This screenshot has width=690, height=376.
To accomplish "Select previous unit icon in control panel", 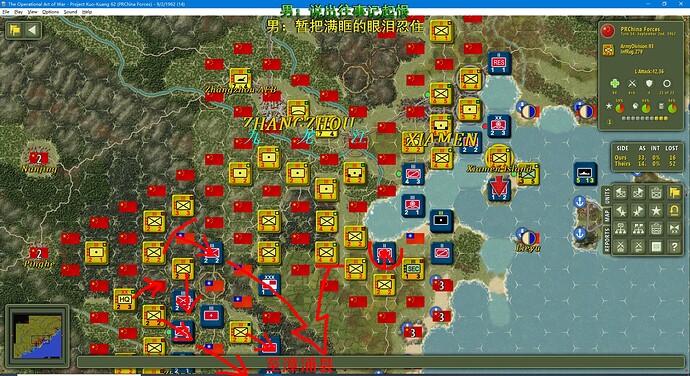I will pos(620,192).
